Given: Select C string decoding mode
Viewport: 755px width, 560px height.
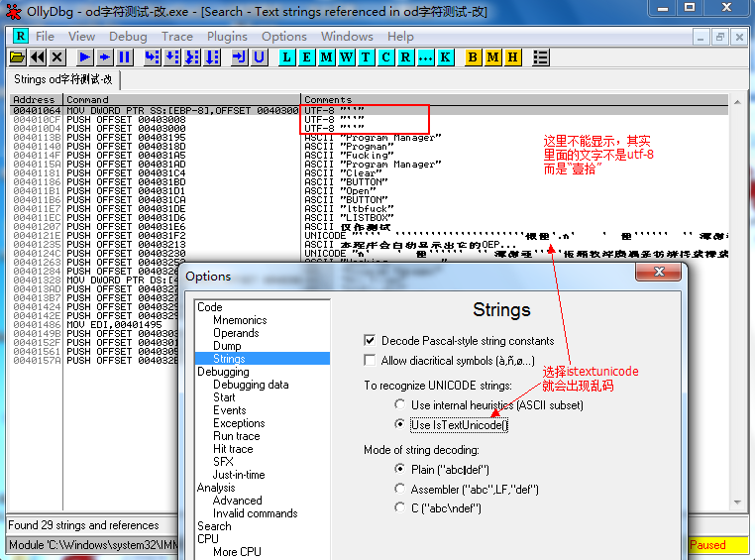Looking at the screenshot, I should click(399, 507).
